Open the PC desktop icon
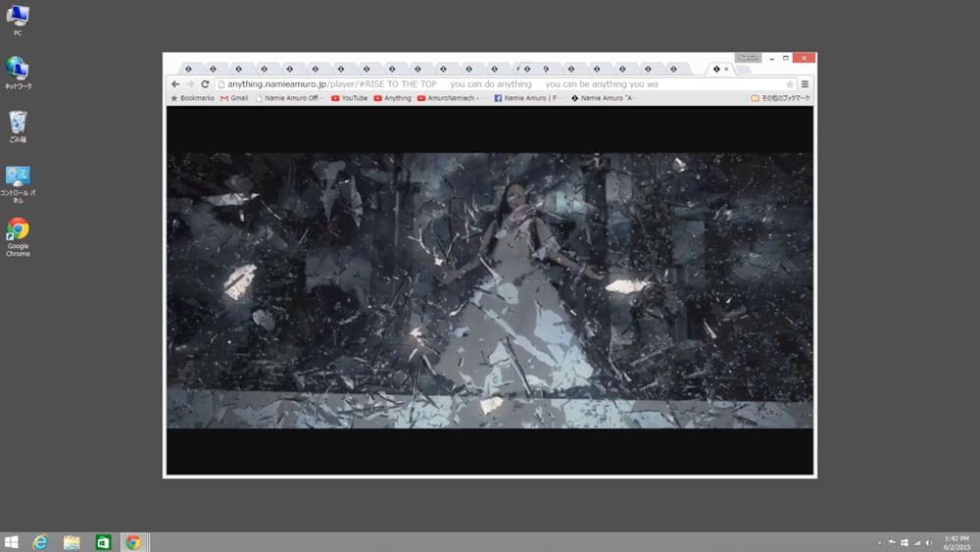 pos(18,19)
